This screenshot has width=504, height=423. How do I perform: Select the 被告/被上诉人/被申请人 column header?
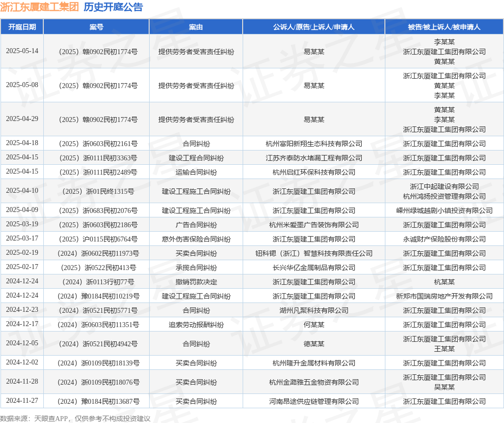[x=444, y=27]
